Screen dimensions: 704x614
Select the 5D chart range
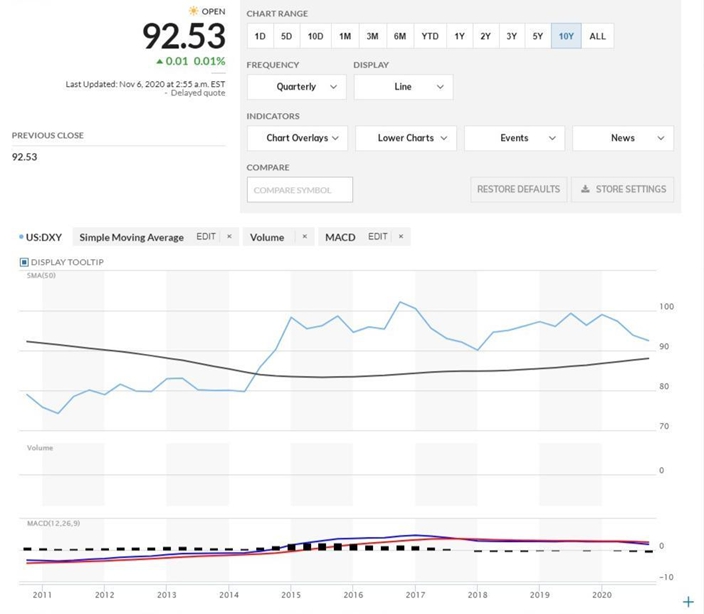point(286,36)
